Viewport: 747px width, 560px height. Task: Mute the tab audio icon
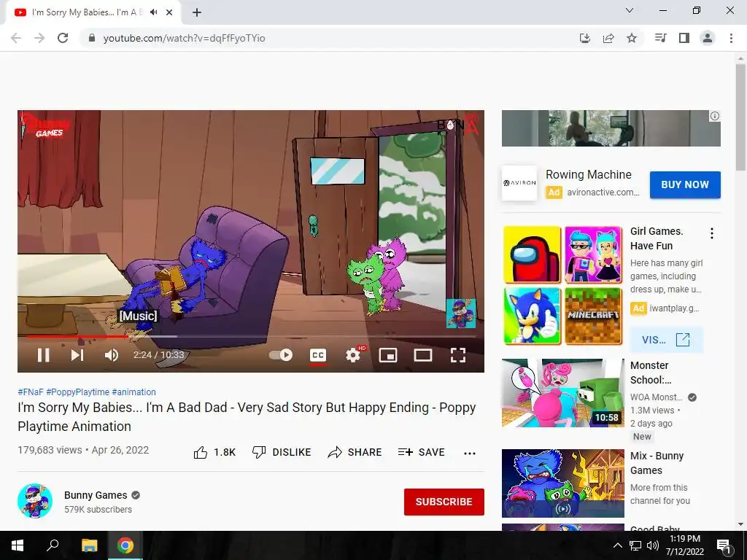click(153, 12)
